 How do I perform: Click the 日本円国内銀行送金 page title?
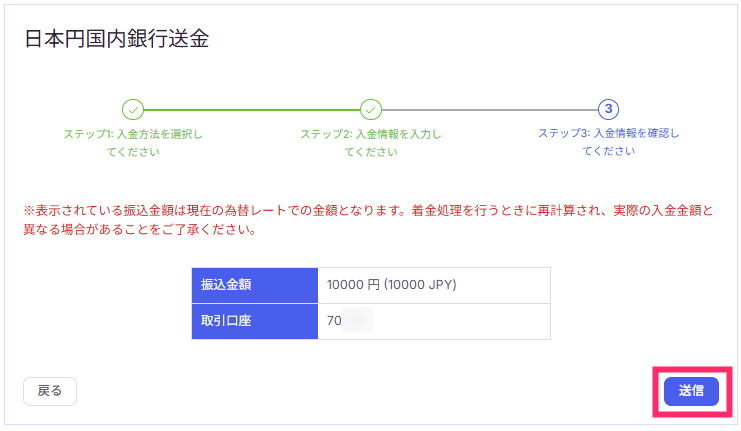click(x=116, y=38)
